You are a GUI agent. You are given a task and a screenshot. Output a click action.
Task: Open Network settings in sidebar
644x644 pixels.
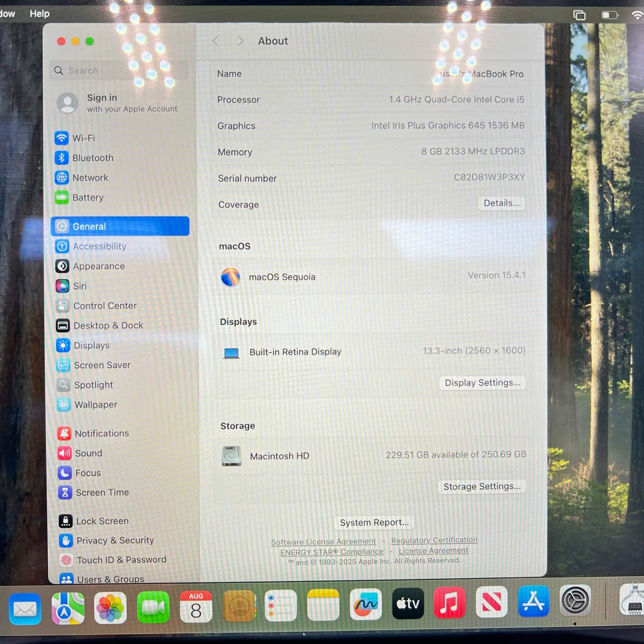119,177
